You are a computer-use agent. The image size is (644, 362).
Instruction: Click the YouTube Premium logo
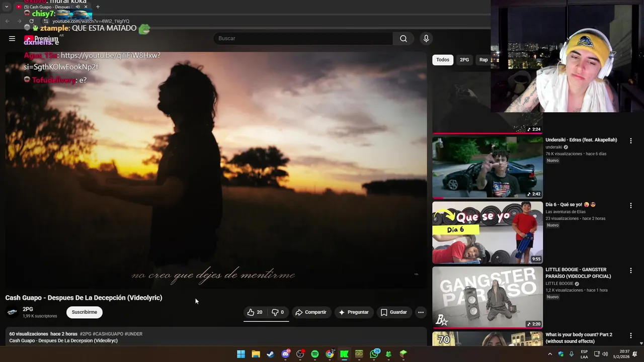(41, 39)
